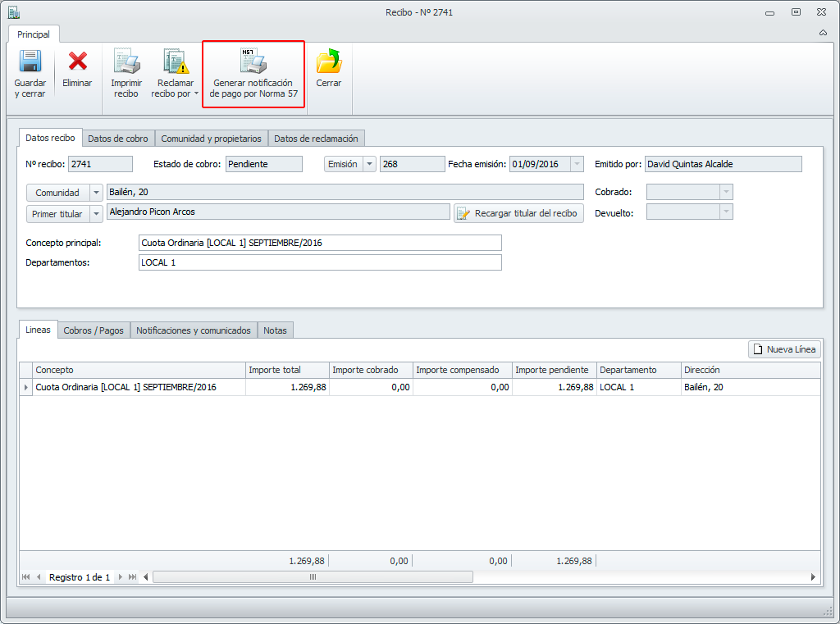Image resolution: width=840 pixels, height=624 pixels.
Task: Click the titular field Alejandro Picon Arcos
Action: click(278, 212)
